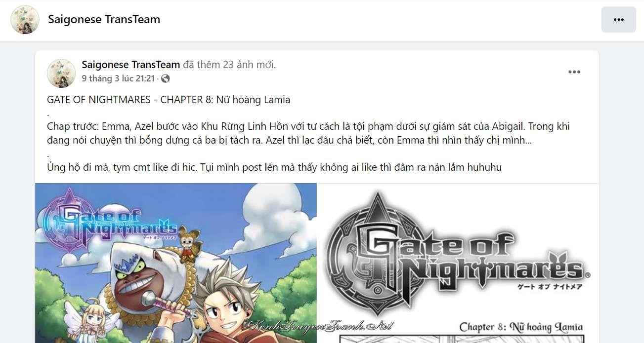The image size is (644, 343).
Task: Open the post actions three-dot menu
Action: [x=574, y=72]
